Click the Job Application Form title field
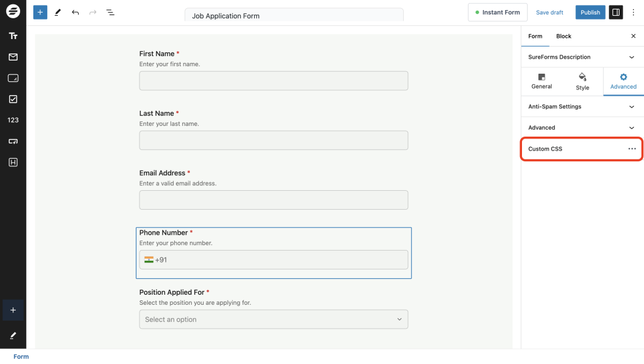 tap(294, 14)
